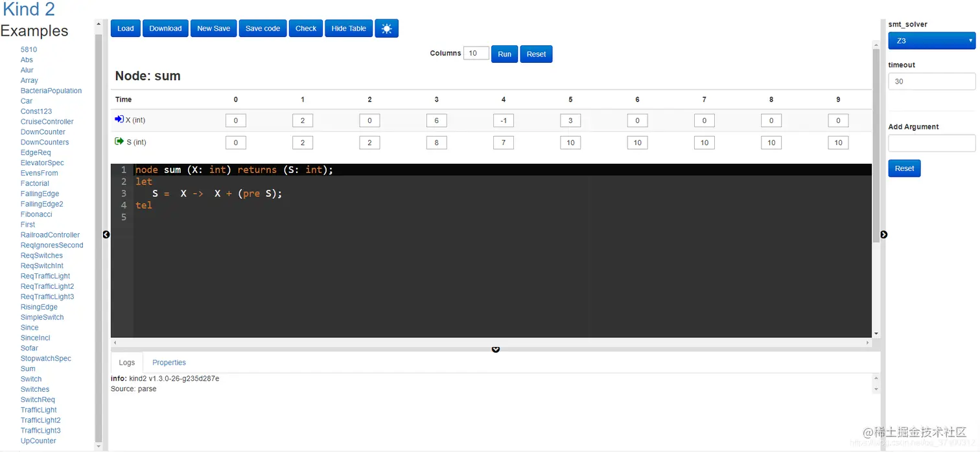Collapse the right settings panel with the arrow
This screenshot has width=980, height=452.
click(x=883, y=234)
